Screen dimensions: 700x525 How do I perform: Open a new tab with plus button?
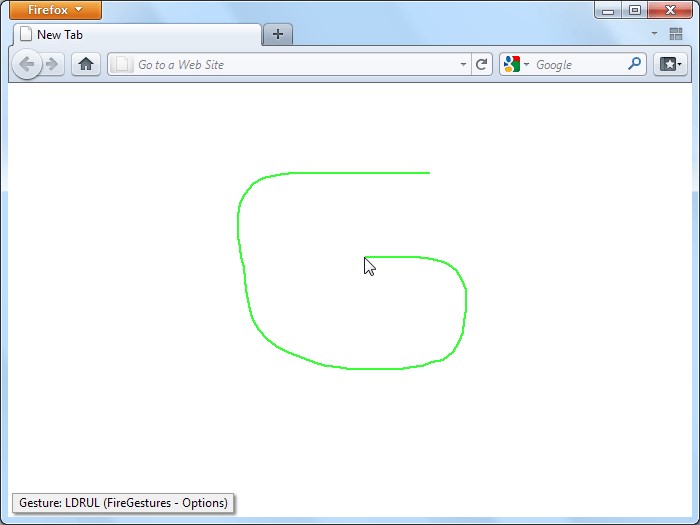(x=277, y=34)
